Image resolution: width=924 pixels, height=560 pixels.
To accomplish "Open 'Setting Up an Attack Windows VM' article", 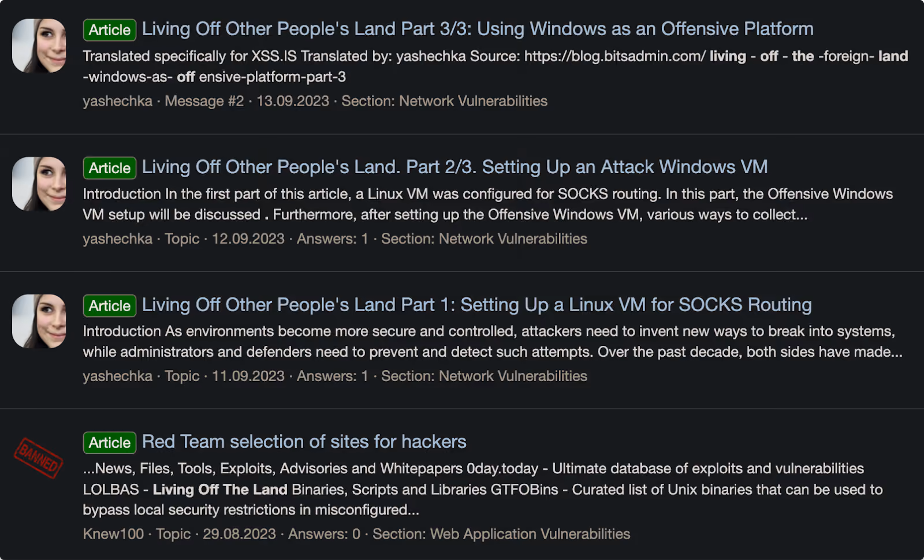I will tap(455, 167).
